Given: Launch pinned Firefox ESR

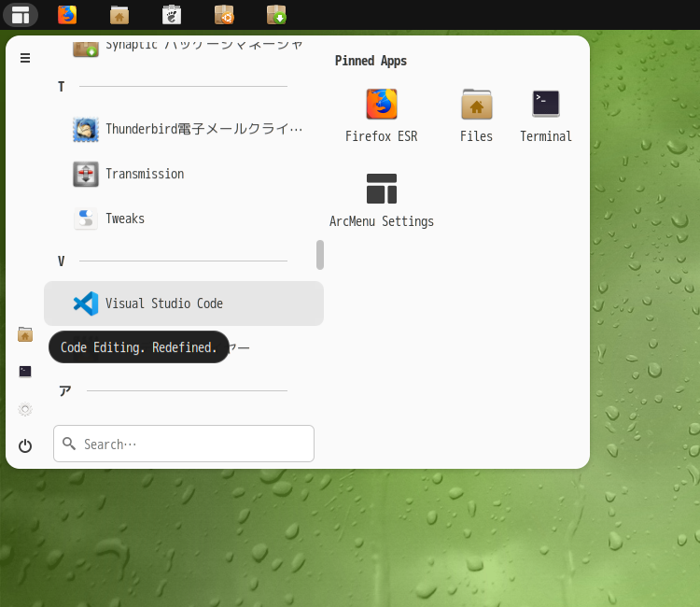Looking at the screenshot, I should [x=381, y=116].
